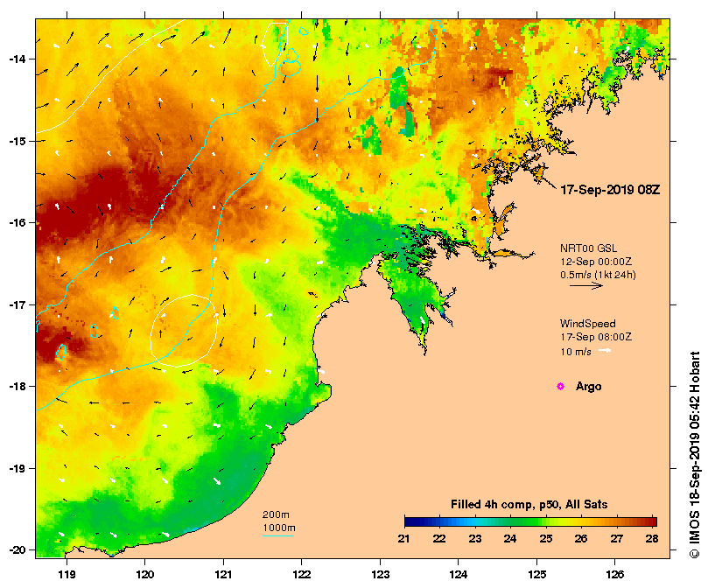This screenshot has height=588, width=708.
Task: Click the cyan 1000m contour legend line
Action: coord(277,536)
